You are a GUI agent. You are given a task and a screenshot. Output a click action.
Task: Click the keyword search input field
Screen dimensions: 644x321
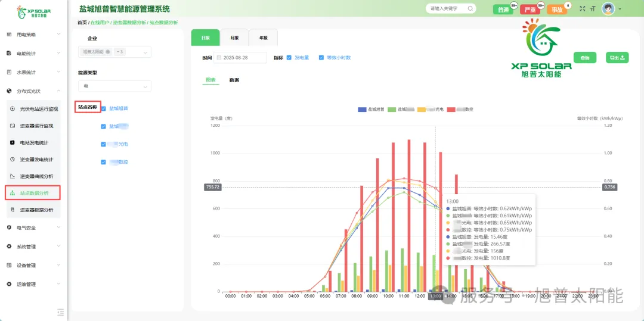[446, 9]
